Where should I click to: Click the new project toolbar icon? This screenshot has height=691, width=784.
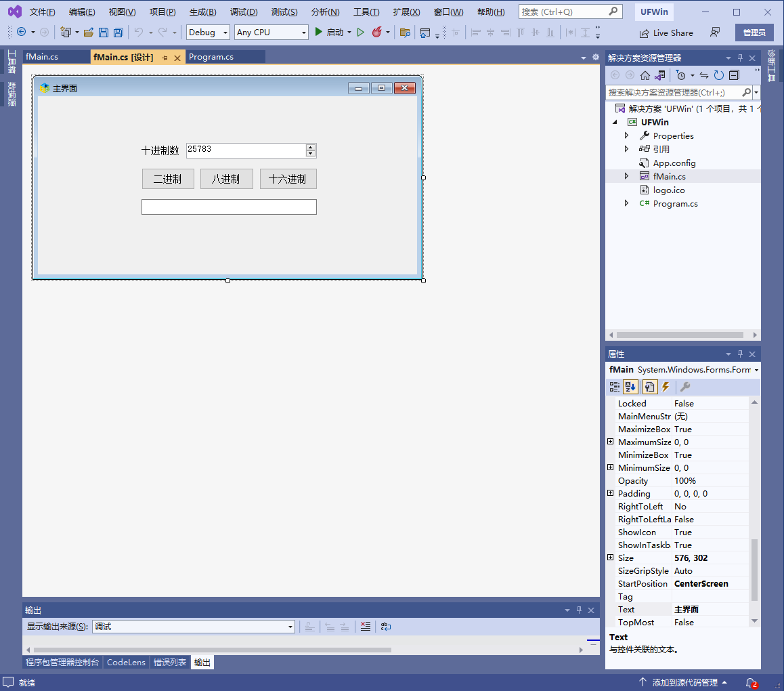66,33
